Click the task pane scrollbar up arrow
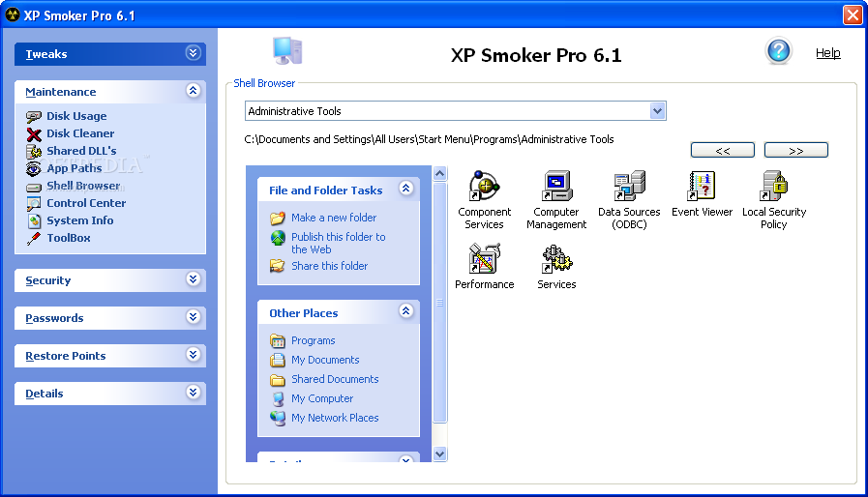 tap(439, 174)
